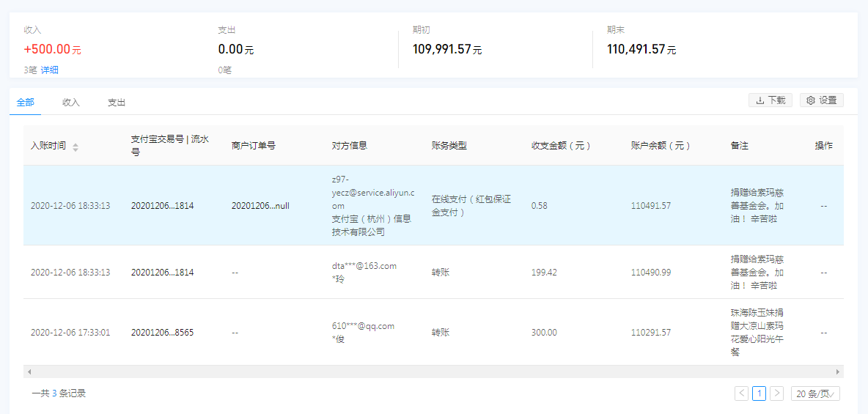Switch to the 收入 tab
The width and height of the screenshot is (868, 414).
(71, 103)
